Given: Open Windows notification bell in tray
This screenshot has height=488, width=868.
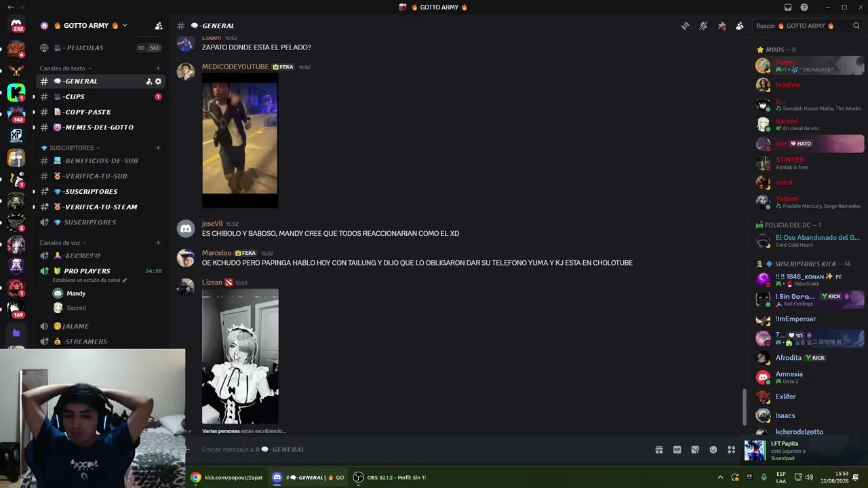Looking at the screenshot, I should tap(856, 477).
